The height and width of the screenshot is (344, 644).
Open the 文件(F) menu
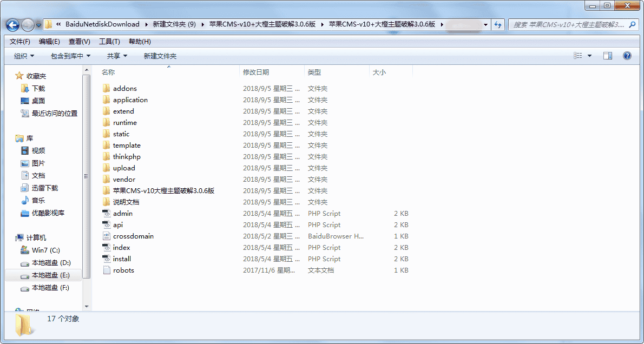point(20,42)
